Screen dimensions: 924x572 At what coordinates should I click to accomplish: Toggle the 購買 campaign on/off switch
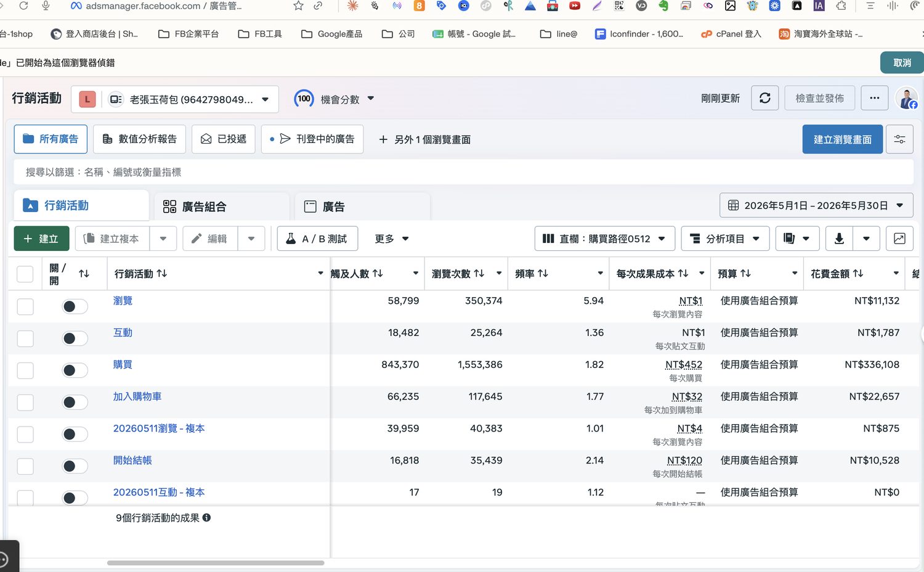pos(75,370)
